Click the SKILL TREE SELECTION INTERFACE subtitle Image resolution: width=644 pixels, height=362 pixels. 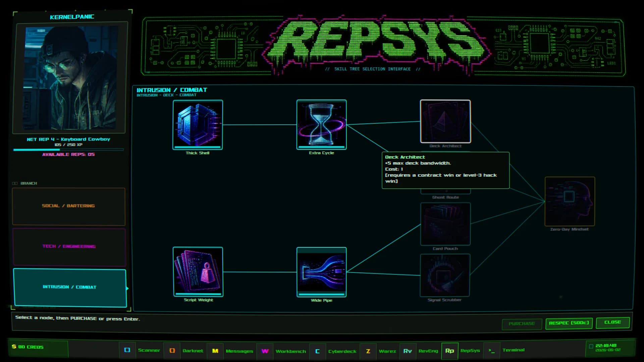(372, 69)
